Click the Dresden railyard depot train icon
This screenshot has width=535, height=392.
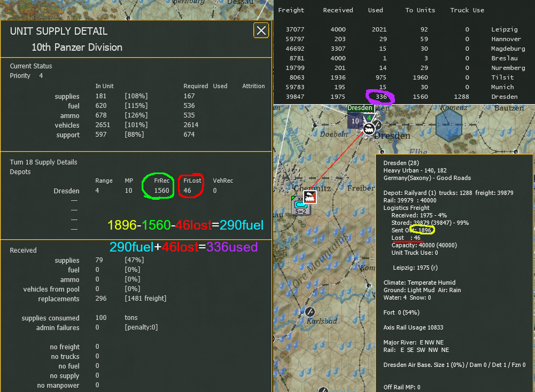(368, 129)
